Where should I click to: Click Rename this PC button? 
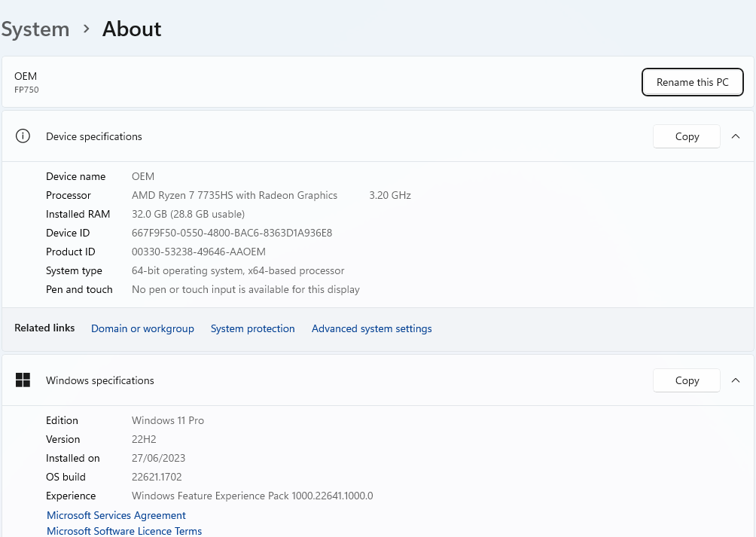692,82
